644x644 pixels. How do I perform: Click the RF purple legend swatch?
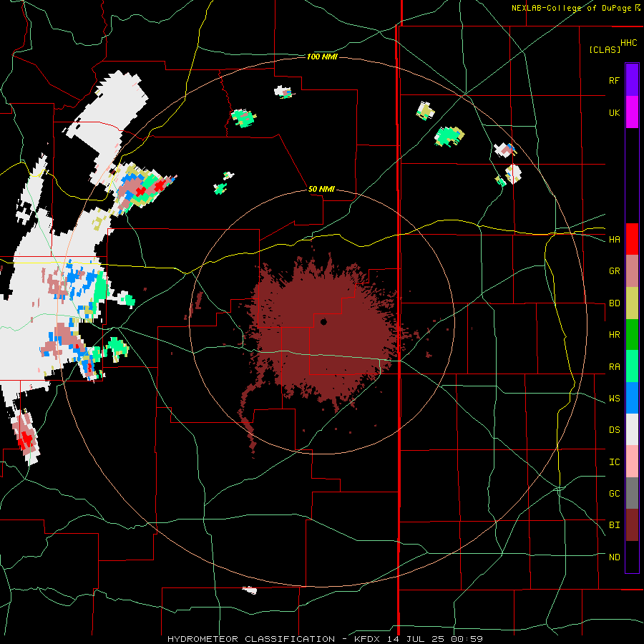tap(632, 80)
